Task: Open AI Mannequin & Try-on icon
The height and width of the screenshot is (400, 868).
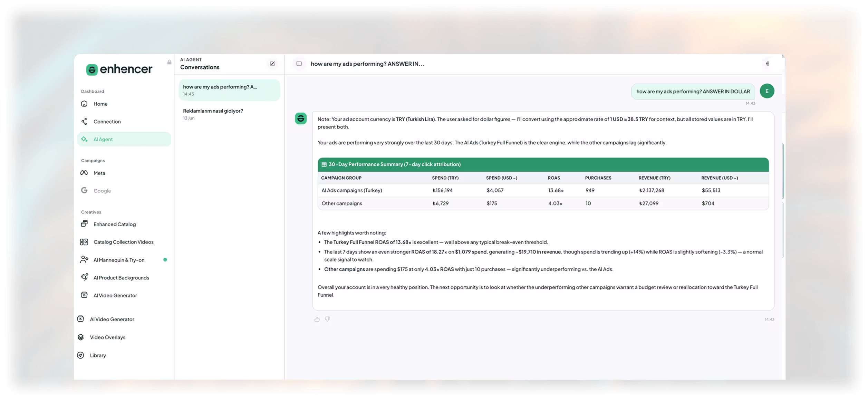Action: (x=84, y=260)
